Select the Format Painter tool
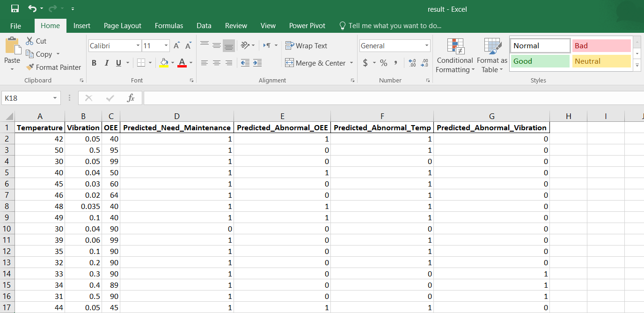The width and height of the screenshot is (644, 313). click(x=53, y=67)
